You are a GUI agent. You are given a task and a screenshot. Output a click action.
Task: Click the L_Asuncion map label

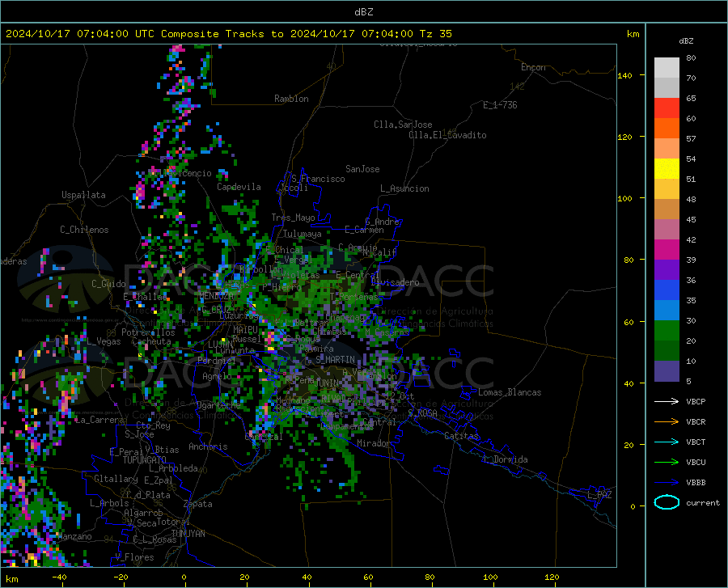(404, 188)
